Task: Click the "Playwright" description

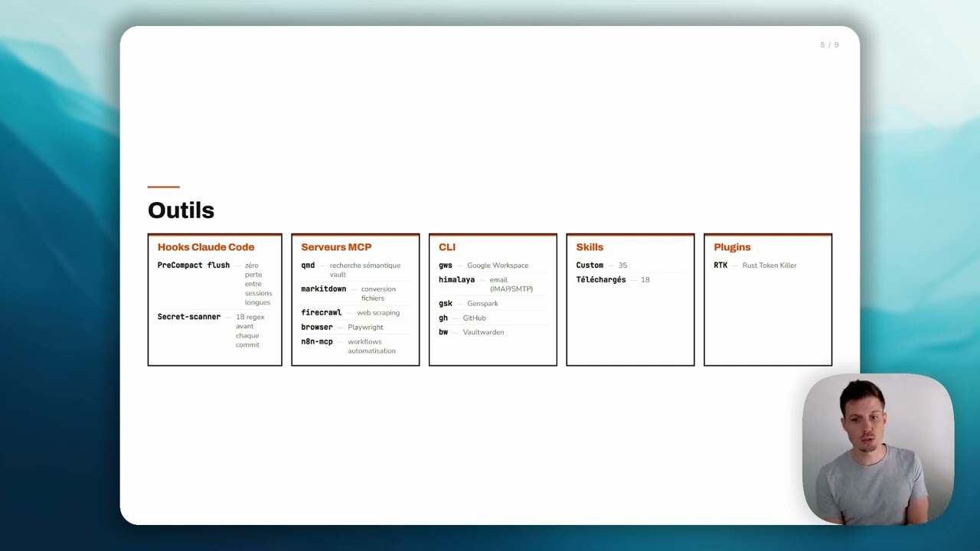Action: (x=365, y=328)
